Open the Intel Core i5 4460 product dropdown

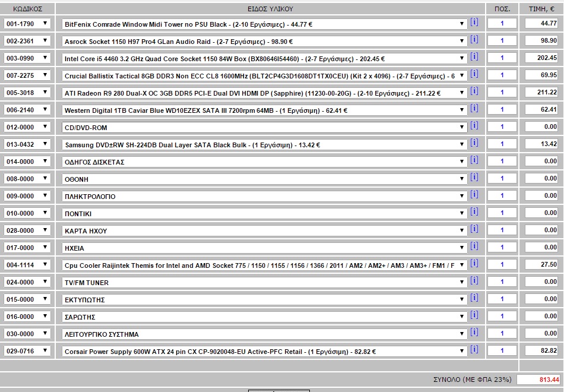click(x=264, y=59)
